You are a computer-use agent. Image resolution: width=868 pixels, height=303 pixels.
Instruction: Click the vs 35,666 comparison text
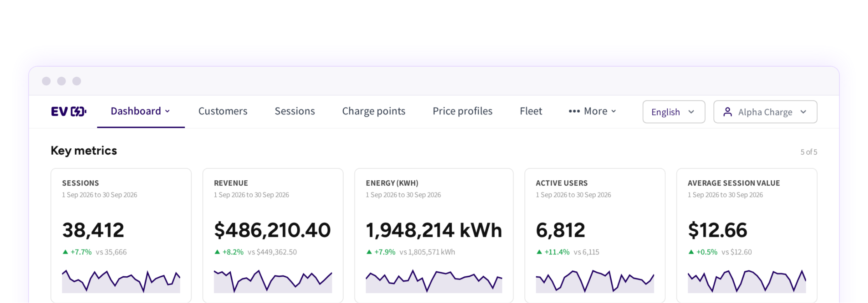point(111,252)
